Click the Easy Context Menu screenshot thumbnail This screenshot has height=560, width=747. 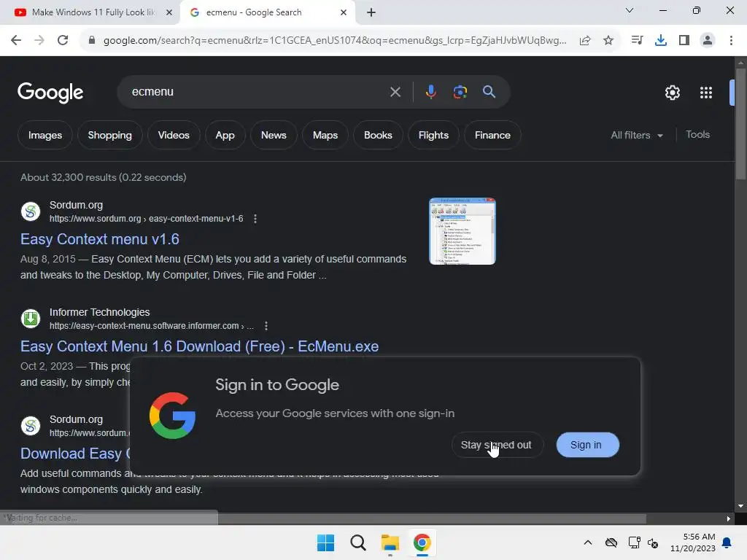pyautogui.click(x=462, y=231)
